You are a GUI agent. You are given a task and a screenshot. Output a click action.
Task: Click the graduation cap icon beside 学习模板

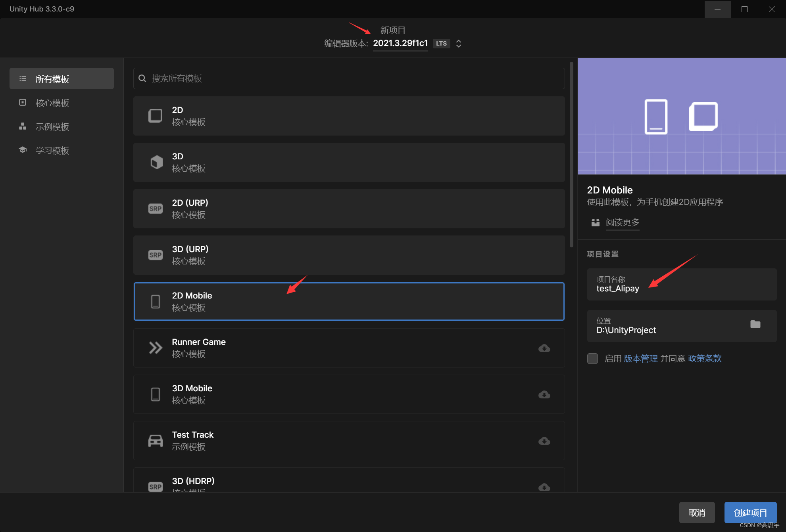[23, 150]
